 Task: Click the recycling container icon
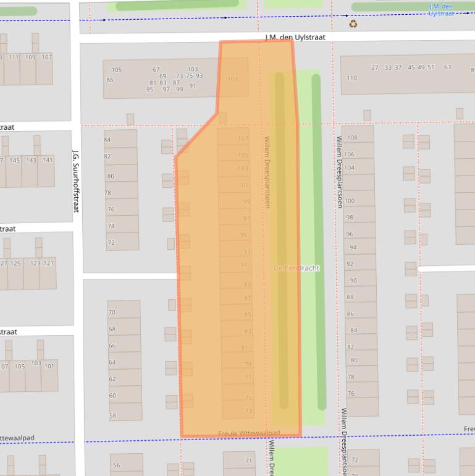coord(353,24)
